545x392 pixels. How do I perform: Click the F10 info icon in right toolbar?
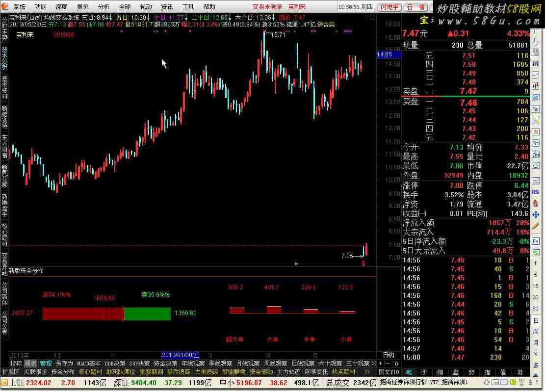(x=536, y=109)
